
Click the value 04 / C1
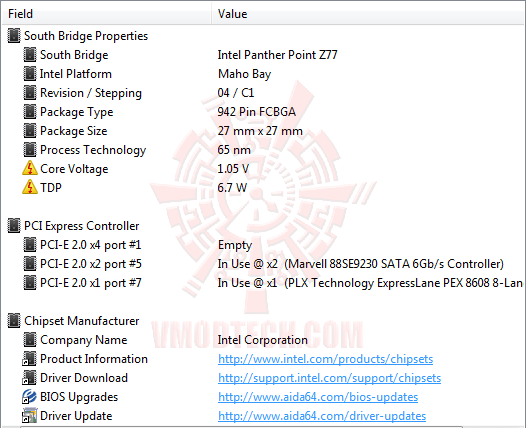236,93
